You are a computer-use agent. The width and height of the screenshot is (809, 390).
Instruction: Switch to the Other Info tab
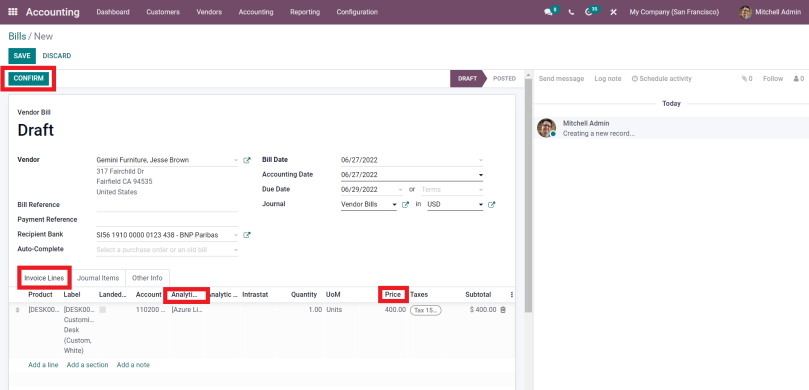147,278
